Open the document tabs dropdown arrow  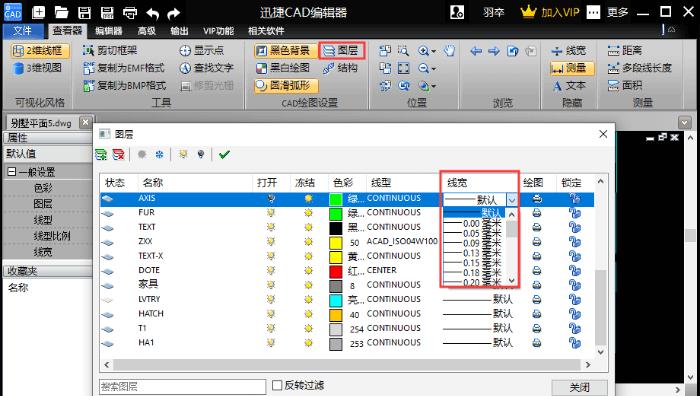(x=684, y=122)
